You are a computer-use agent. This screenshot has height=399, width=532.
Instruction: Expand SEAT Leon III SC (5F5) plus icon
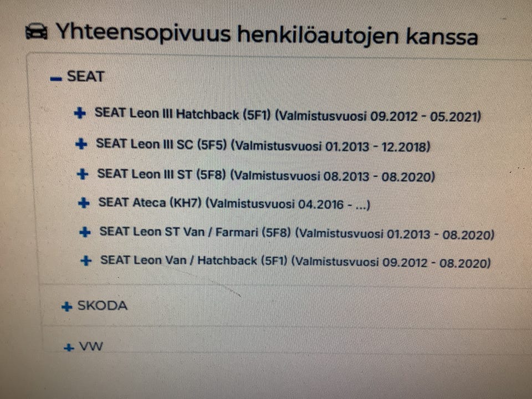click(x=81, y=144)
